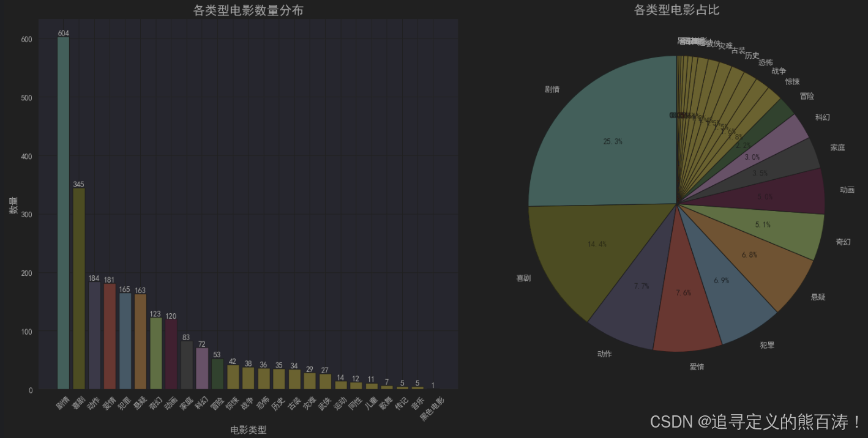Click the 163 value above the 悬疑 bar
This screenshot has height=438, width=868.
point(140,291)
